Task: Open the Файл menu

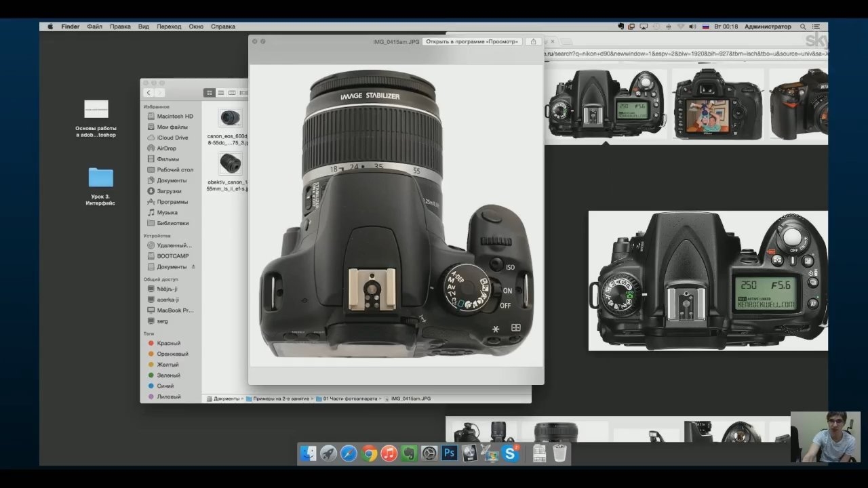Action: click(95, 26)
